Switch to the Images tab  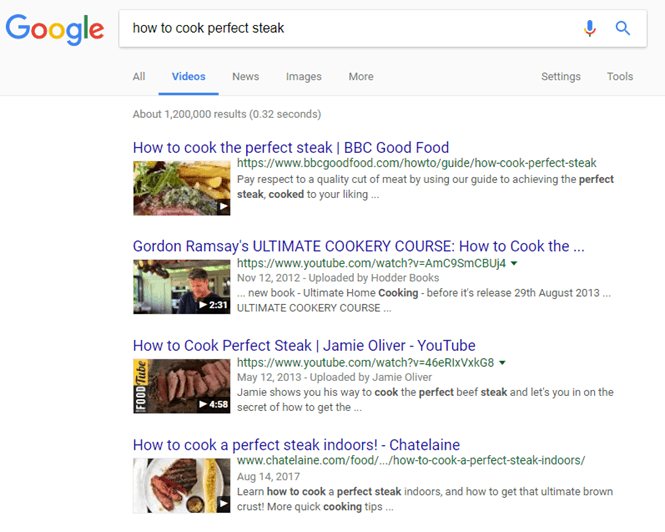point(304,76)
